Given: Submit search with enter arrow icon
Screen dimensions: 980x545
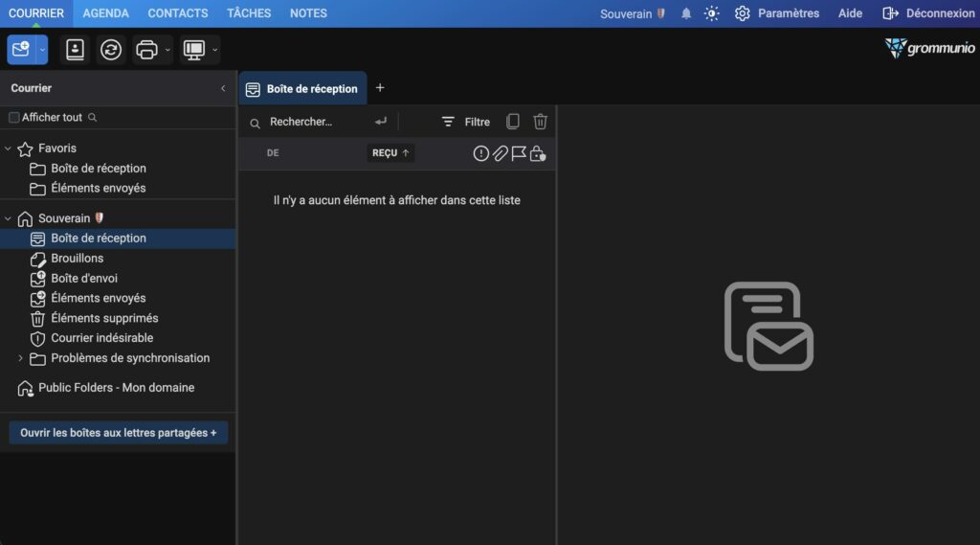Looking at the screenshot, I should coord(381,122).
